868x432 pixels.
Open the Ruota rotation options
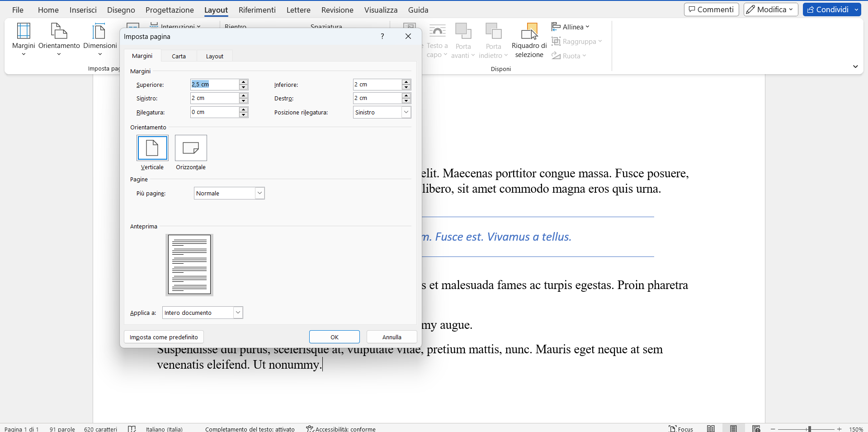(x=569, y=56)
